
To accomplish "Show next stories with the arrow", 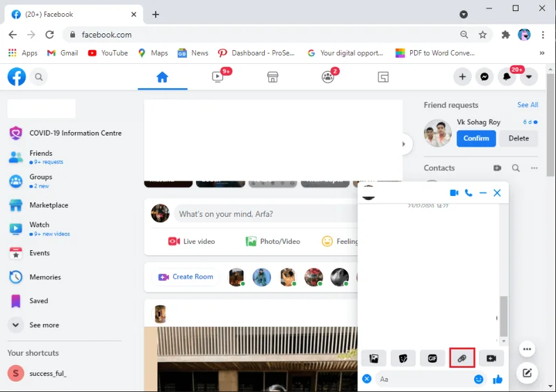I will coord(404,144).
